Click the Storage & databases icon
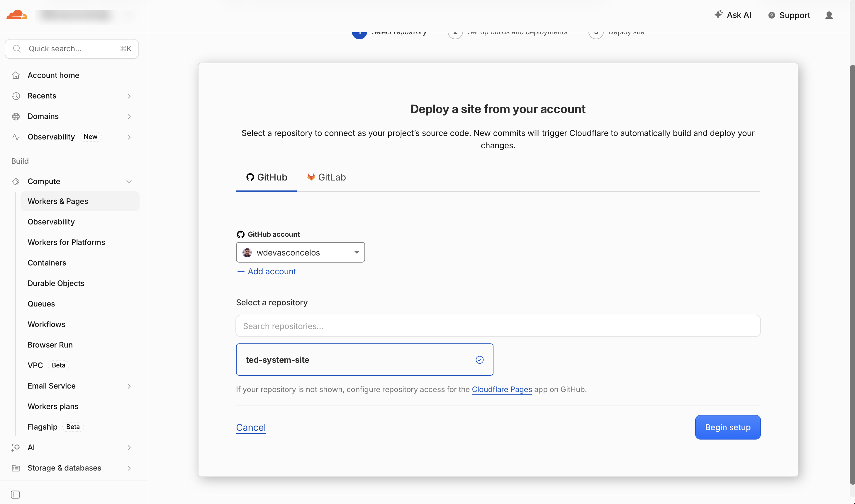 click(16, 468)
